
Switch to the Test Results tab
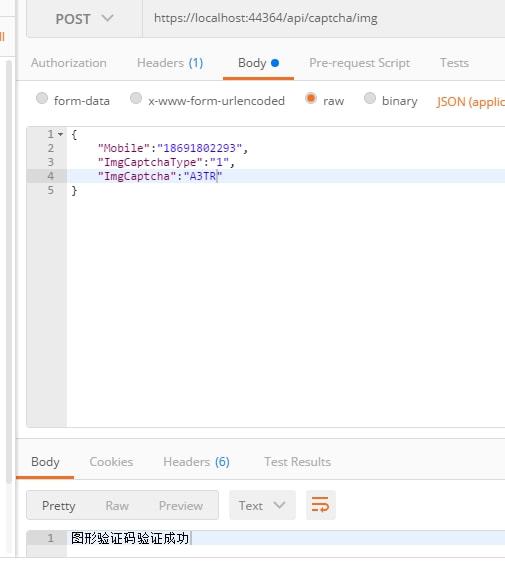click(x=298, y=462)
